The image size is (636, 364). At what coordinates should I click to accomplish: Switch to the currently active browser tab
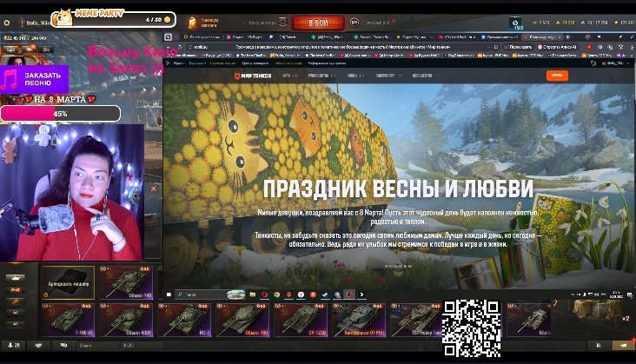coord(542,37)
